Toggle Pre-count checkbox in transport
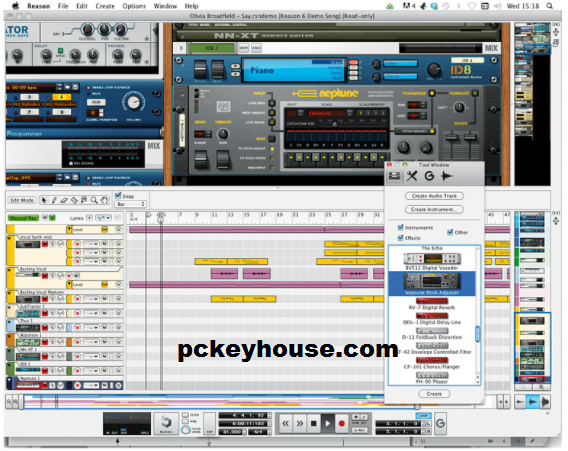The width and height of the screenshot is (568, 451). point(185,422)
